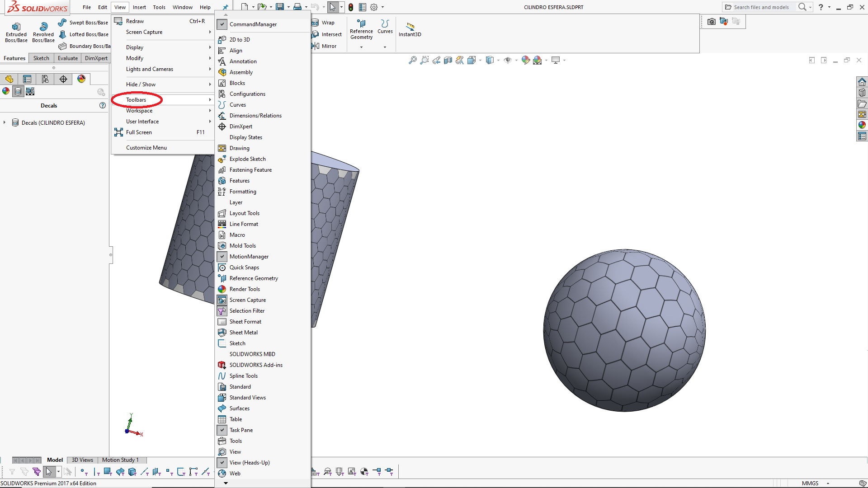The image size is (868, 488).
Task: Click the Decals help icon
Action: click(x=103, y=105)
